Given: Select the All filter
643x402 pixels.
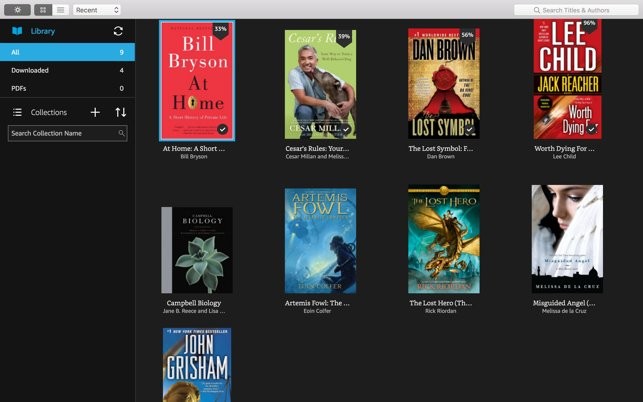Looking at the screenshot, I should pyautogui.click(x=67, y=52).
